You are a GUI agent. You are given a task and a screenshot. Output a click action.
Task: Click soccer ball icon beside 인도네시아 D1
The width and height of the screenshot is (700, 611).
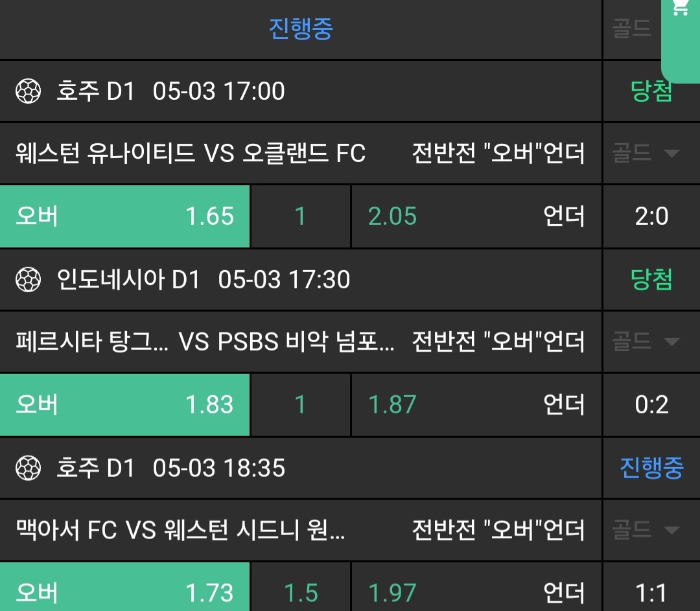pos(28,280)
